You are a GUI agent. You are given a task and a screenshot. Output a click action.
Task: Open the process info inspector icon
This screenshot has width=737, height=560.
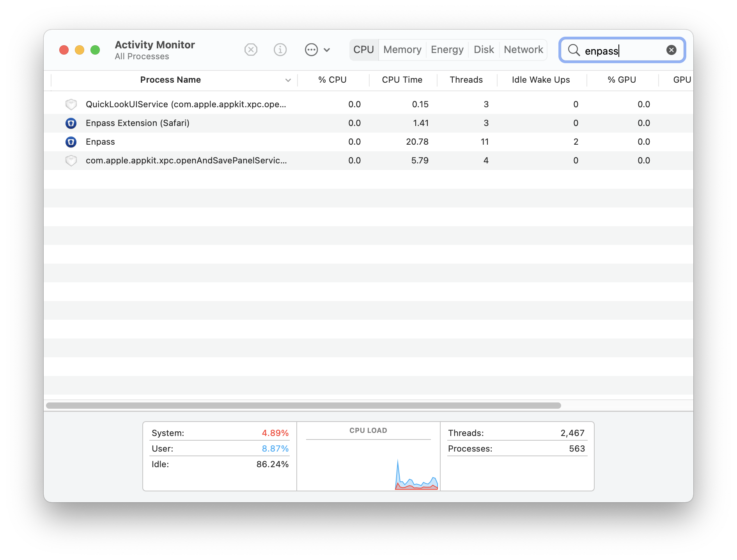[280, 50]
